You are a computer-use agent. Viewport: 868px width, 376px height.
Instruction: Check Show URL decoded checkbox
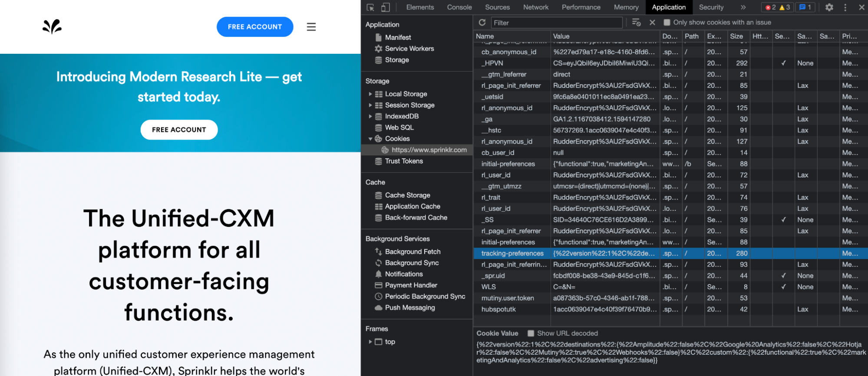531,333
